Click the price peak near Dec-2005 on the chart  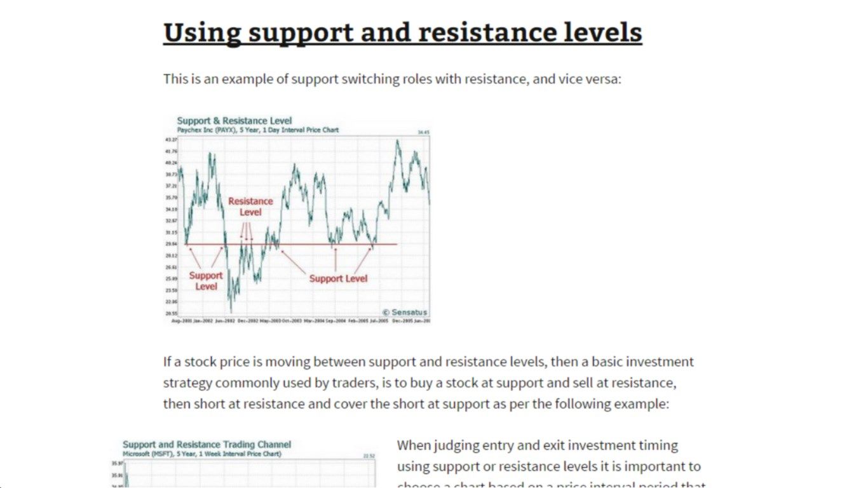pyautogui.click(x=398, y=142)
